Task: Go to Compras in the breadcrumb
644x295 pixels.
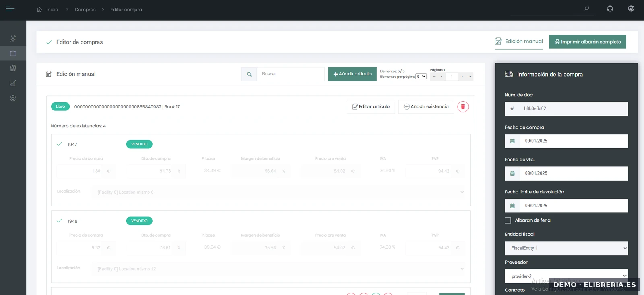Action: coord(85,10)
